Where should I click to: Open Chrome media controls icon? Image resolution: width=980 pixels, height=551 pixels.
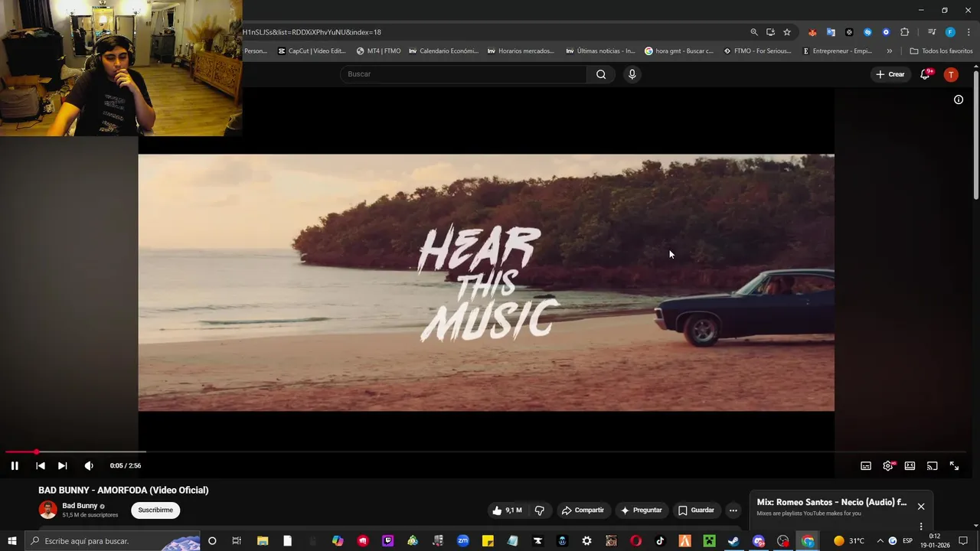(932, 32)
